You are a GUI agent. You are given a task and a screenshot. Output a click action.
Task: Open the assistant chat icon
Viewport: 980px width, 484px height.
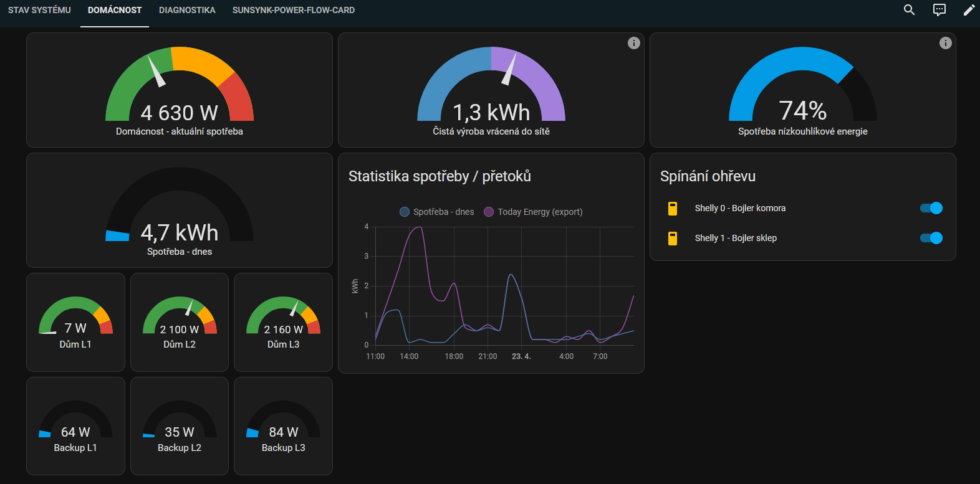coord(939,10)
